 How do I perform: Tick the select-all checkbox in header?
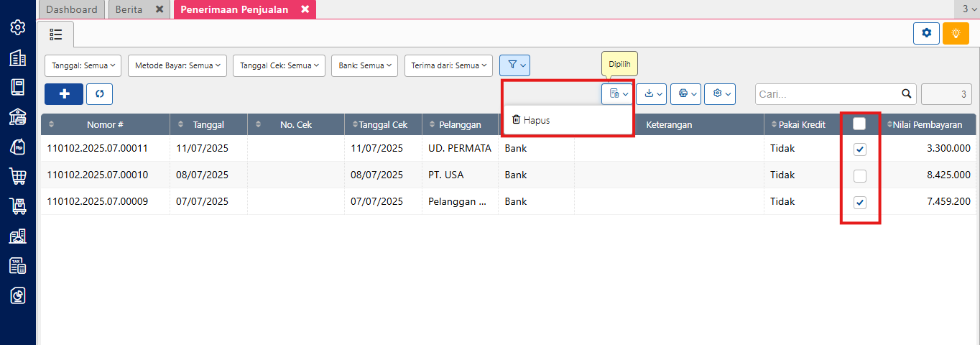(x=859, y=124)
